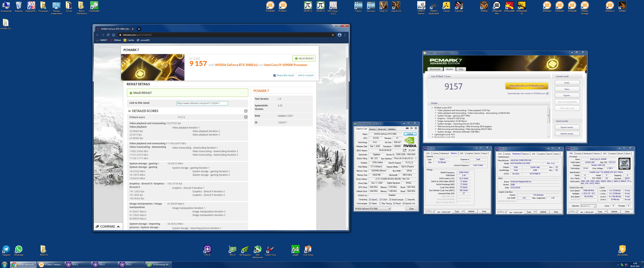Open the GPU selector dropdown in GPU-Z
The width and height of the screenshot is (644, 268).
(x=372, y=209)
